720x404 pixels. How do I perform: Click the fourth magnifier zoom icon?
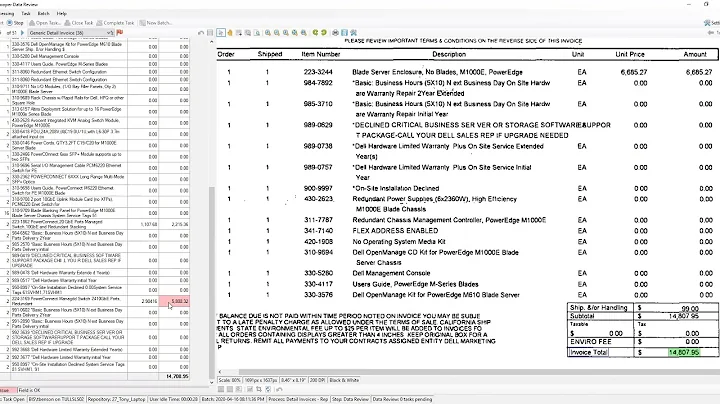[x=294, y=33]
